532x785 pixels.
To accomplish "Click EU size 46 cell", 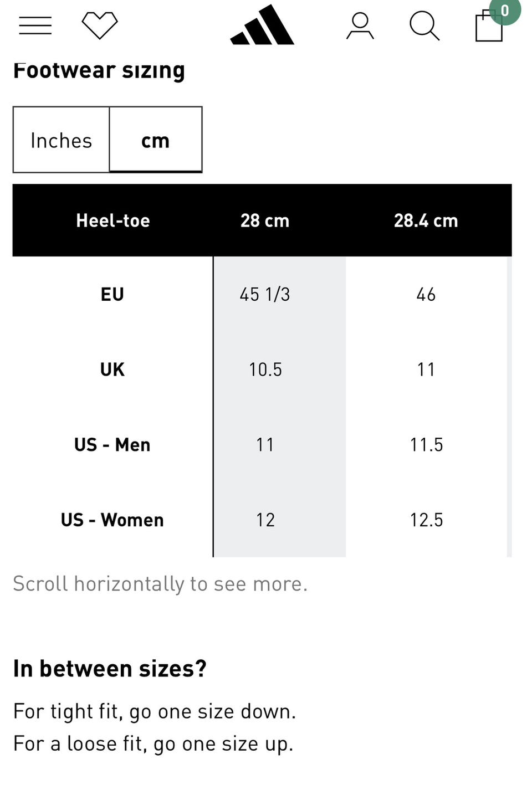I will click(x=426, y=294).
